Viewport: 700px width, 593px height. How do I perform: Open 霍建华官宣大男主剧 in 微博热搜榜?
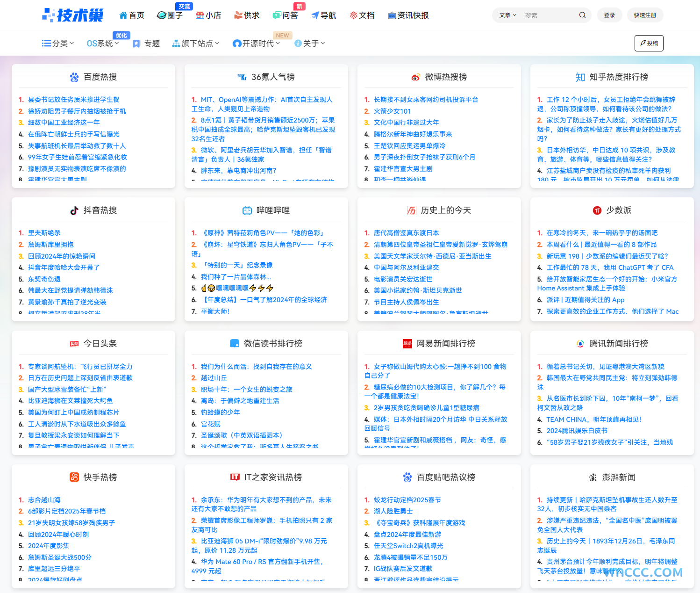tap(403, 169)
